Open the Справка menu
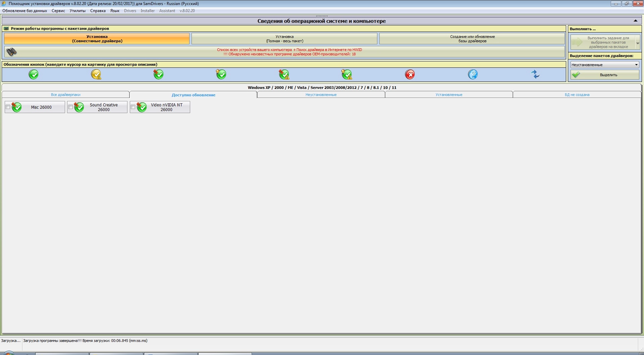This screenshot has height=355, width=644. click(x=98, y=11)
